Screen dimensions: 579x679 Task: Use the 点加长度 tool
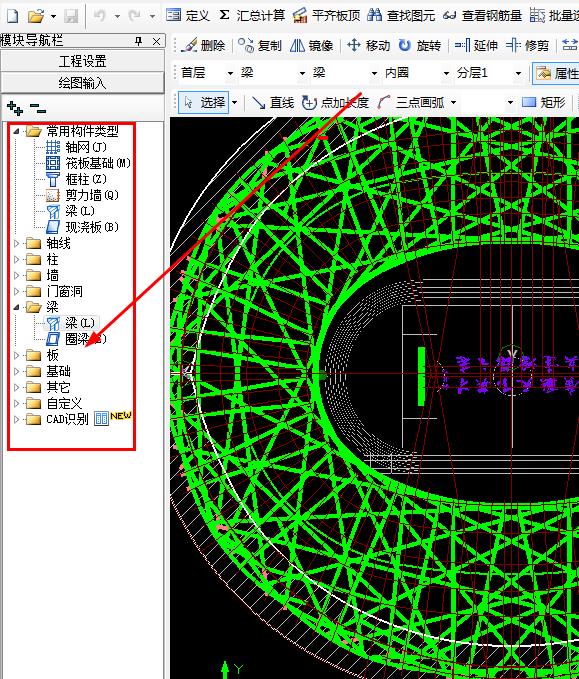tap(335, 103)
